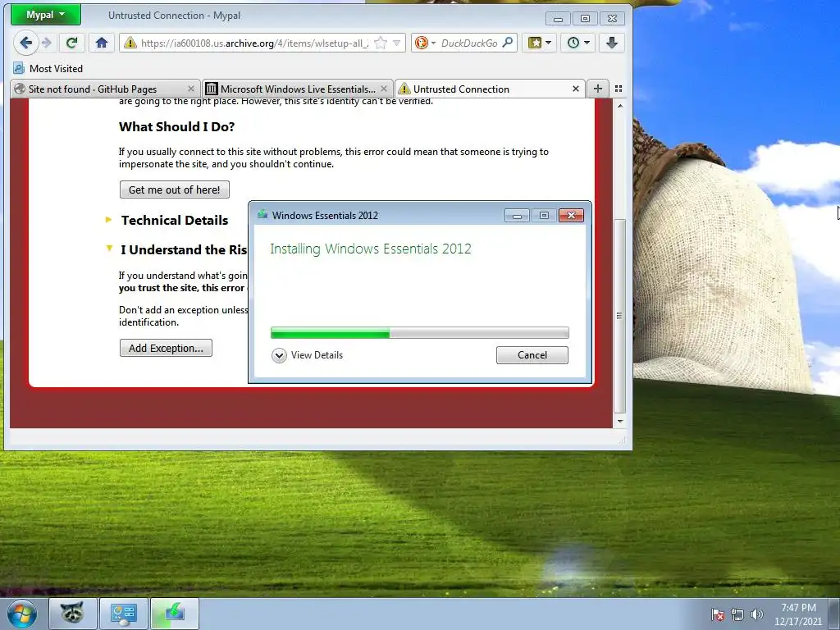Click the browser page scroll-down arrow

point(620,422)
